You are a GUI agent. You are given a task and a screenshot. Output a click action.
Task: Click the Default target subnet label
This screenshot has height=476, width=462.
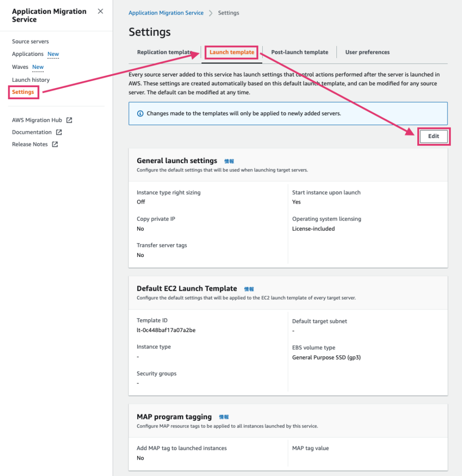pos(320,321)
